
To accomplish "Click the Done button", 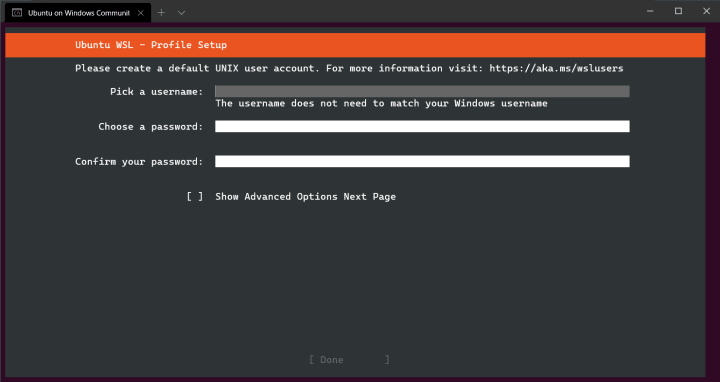I will [349, 360].
